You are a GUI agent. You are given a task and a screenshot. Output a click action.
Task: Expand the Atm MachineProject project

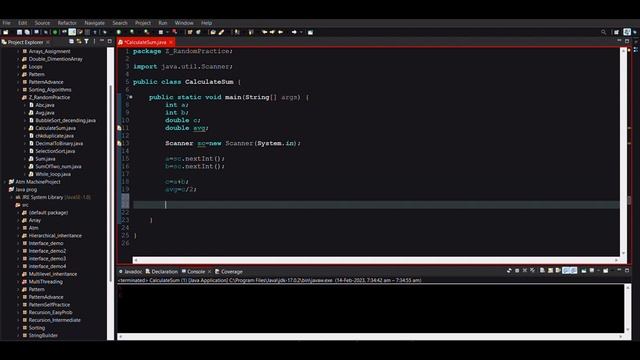(5, 182)
